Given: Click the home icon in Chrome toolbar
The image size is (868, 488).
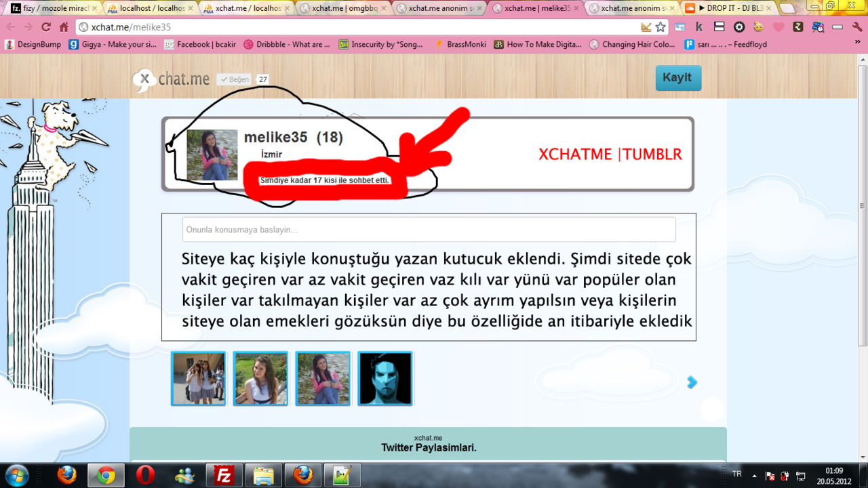Looking at the screenshot, I should pos(64,27).
